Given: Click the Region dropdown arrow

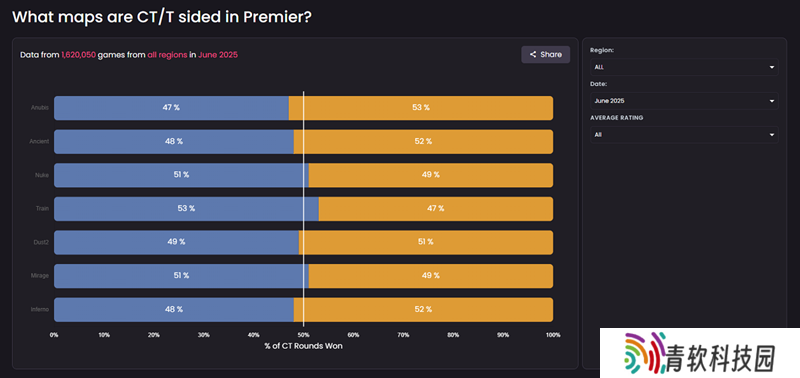Looking at the screenshot, I should 772,67.
